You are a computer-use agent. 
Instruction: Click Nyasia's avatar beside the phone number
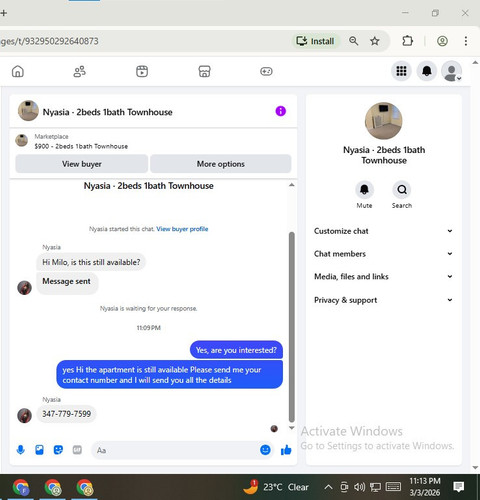click(24, 415)
